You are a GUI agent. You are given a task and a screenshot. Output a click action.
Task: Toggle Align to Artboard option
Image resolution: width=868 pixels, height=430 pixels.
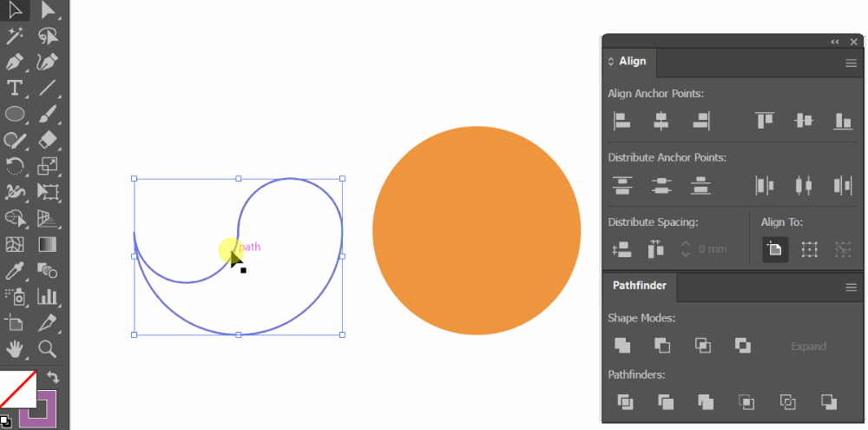[775, 249]
